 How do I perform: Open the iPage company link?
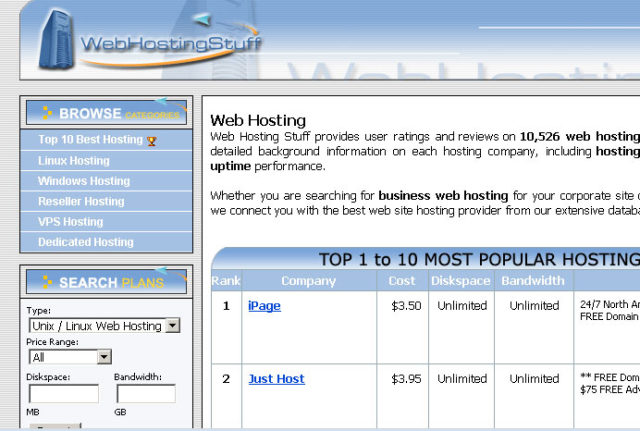click(264, 306)
